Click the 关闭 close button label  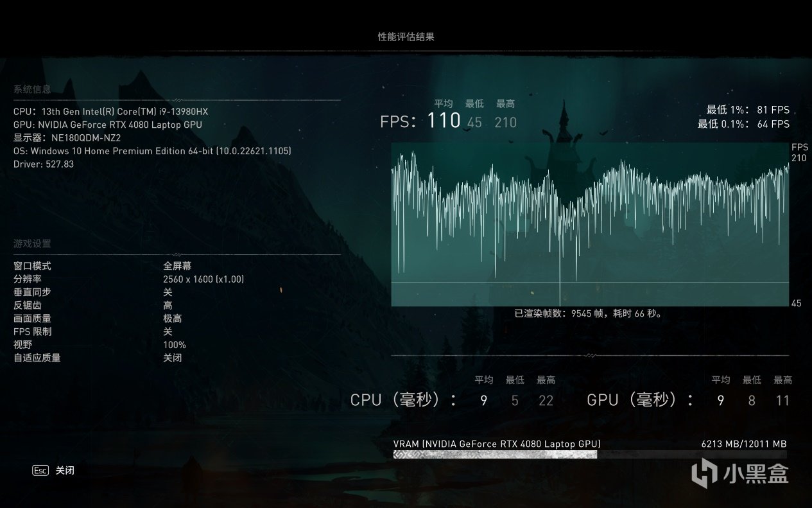(65, 470)
